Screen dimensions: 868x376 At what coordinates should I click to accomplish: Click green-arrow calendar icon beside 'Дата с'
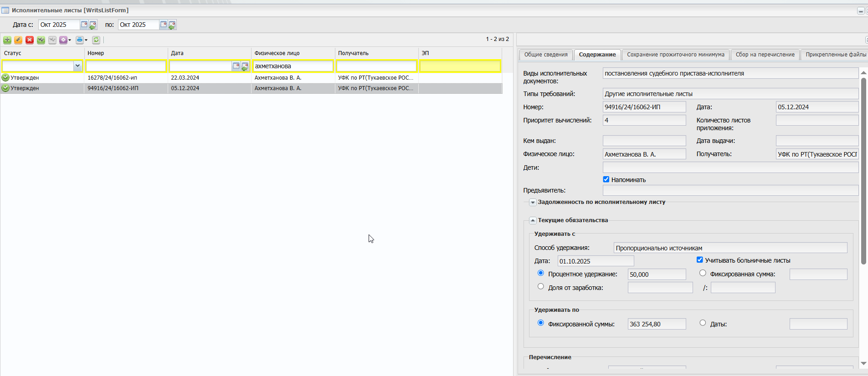(x=93, y=25)
